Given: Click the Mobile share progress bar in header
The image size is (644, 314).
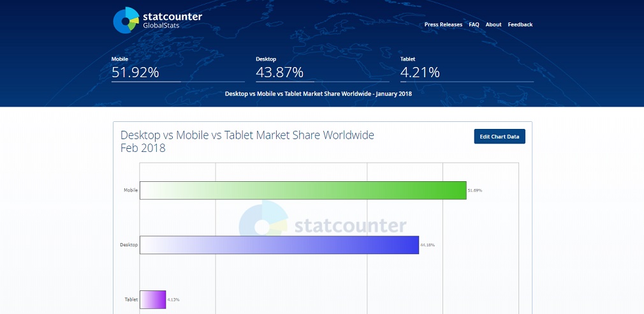Looking at the screenshot, I should [x=178, y=82].
